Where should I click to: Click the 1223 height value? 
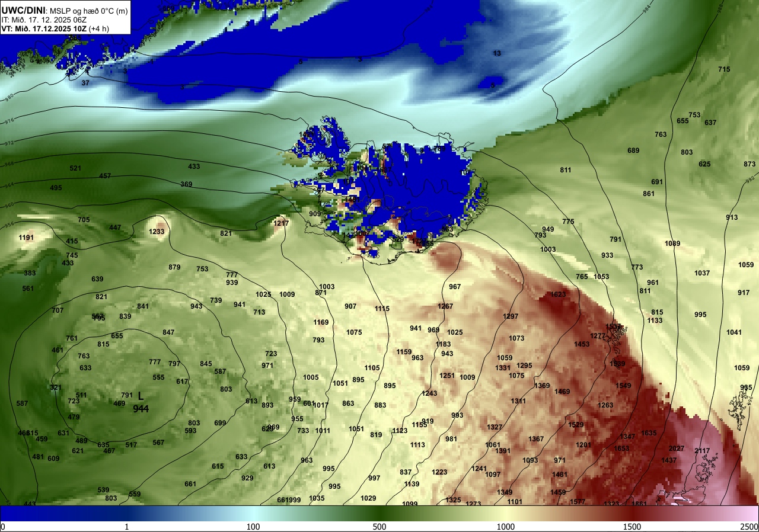click(x=439, y=472)
